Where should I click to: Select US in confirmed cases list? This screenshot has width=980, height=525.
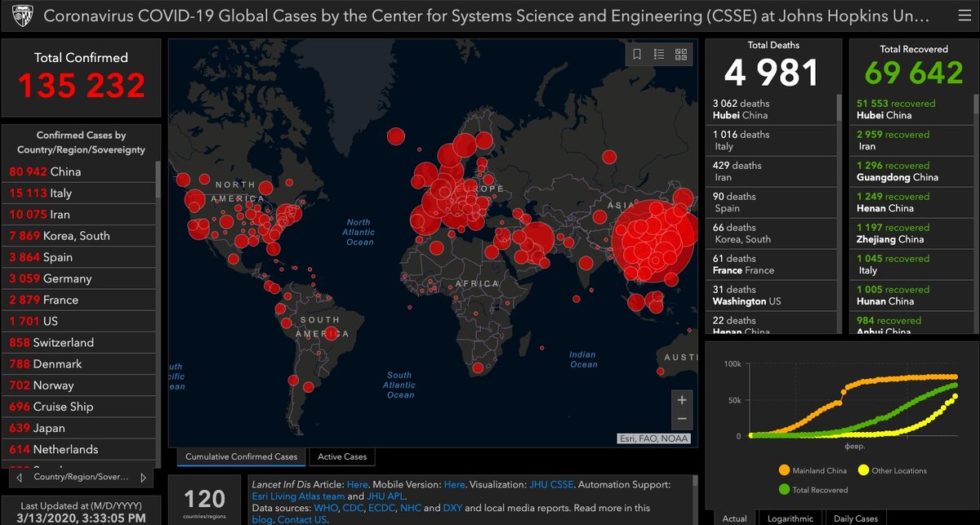(78, 321)
